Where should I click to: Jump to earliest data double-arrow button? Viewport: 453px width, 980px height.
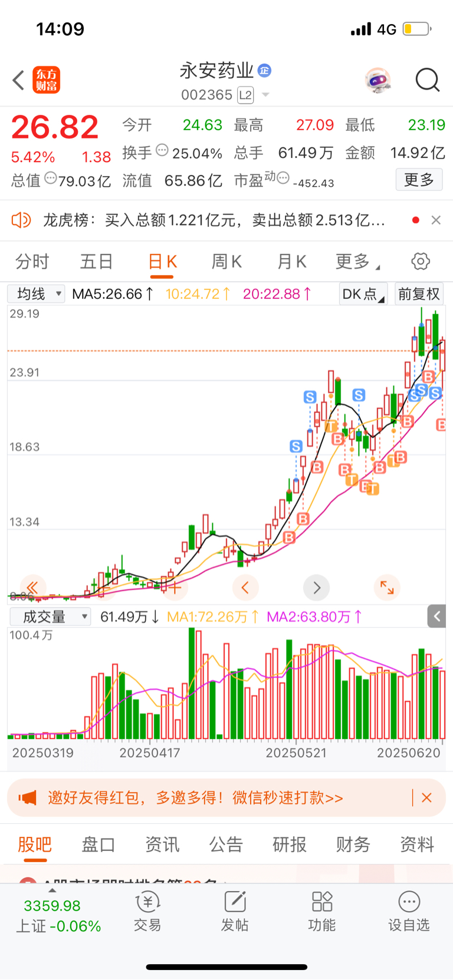(x=33, y=587)
